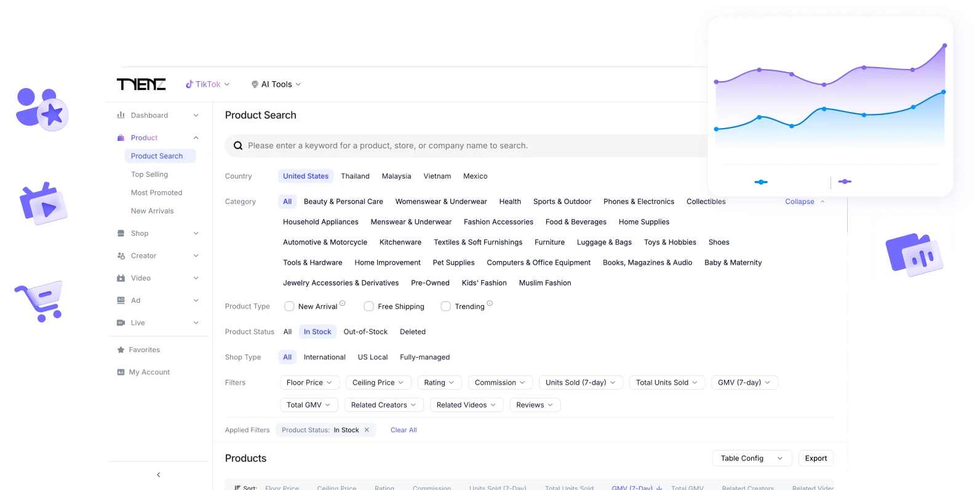Viewport: 980px width, 490px height.
Task: Click the last purple data point on chart
Action: (945, 46)
